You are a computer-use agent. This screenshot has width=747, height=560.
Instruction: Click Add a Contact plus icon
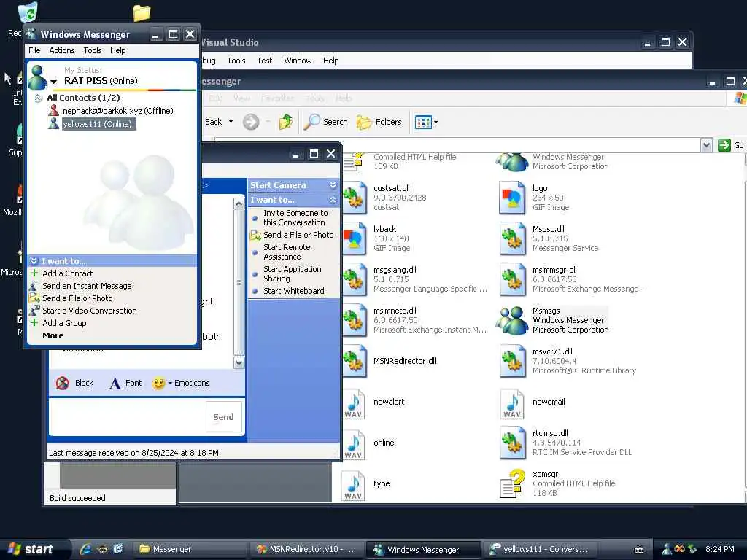click(34, 273)
